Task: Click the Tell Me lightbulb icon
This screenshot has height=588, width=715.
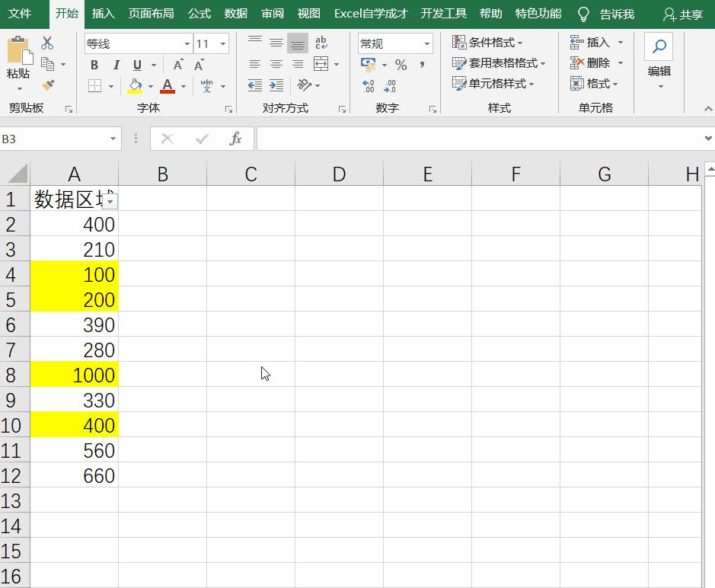Action: [583, 14]
